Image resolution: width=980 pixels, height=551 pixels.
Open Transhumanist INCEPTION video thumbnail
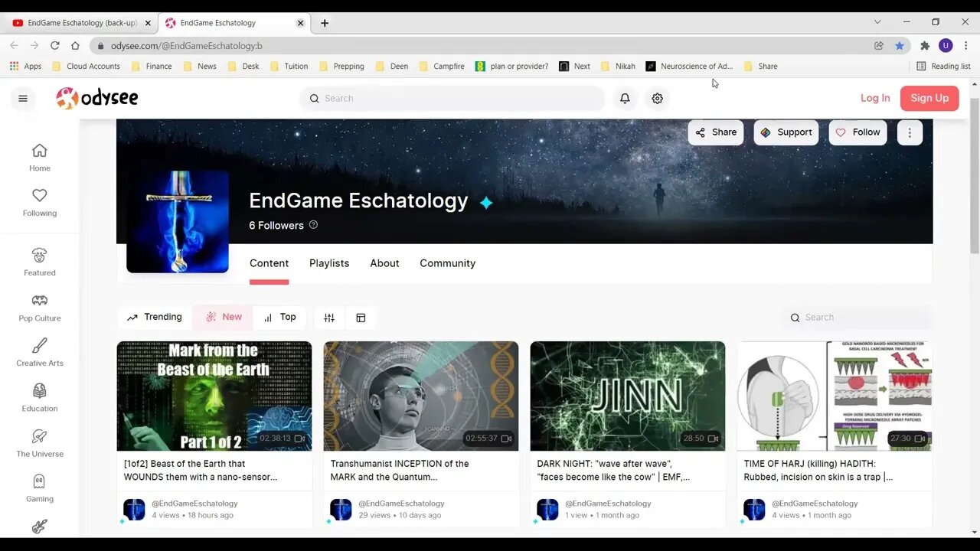(x=421, y=396)
